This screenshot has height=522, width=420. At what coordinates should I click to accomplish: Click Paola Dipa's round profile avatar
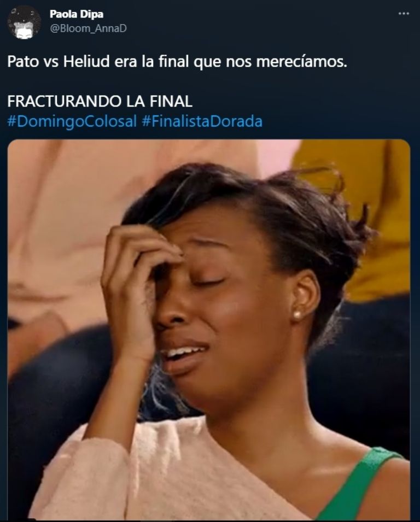[x=24, y=22]
